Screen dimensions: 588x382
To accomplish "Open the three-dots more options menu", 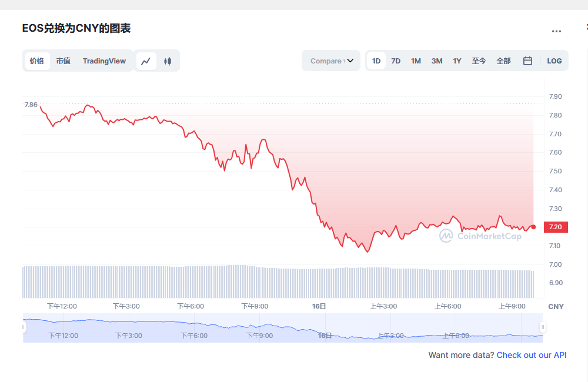I will point(556,31).
